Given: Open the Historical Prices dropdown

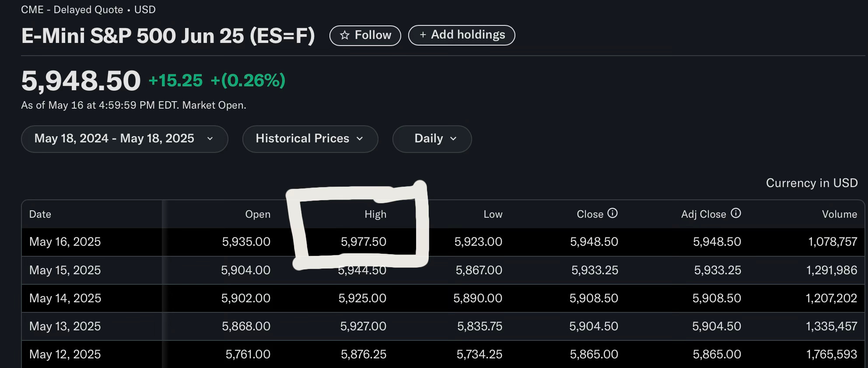Looking at the screenshot, I should [x=310, y=139].
